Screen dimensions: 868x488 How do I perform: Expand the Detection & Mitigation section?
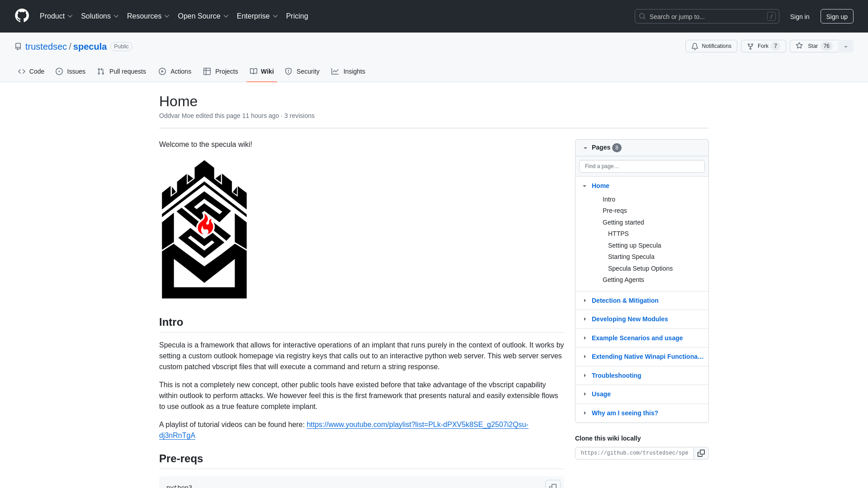click(x=585, y=300)
